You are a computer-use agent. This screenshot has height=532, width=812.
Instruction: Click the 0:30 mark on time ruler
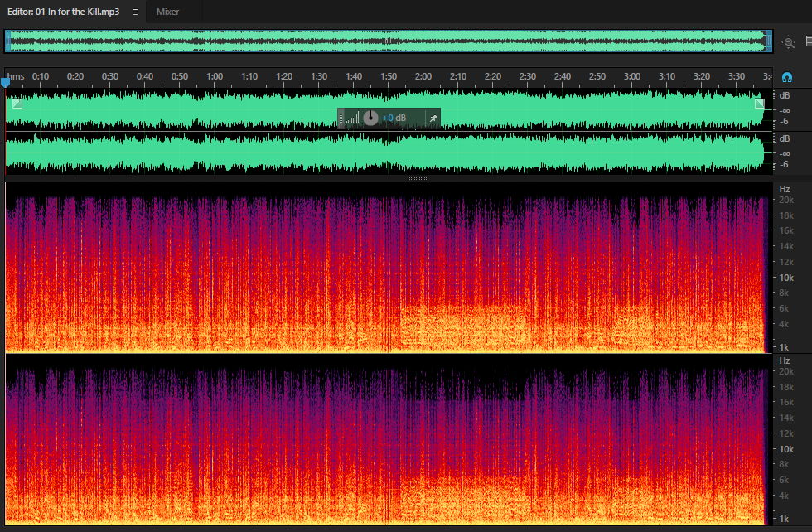tap(109, 77)
